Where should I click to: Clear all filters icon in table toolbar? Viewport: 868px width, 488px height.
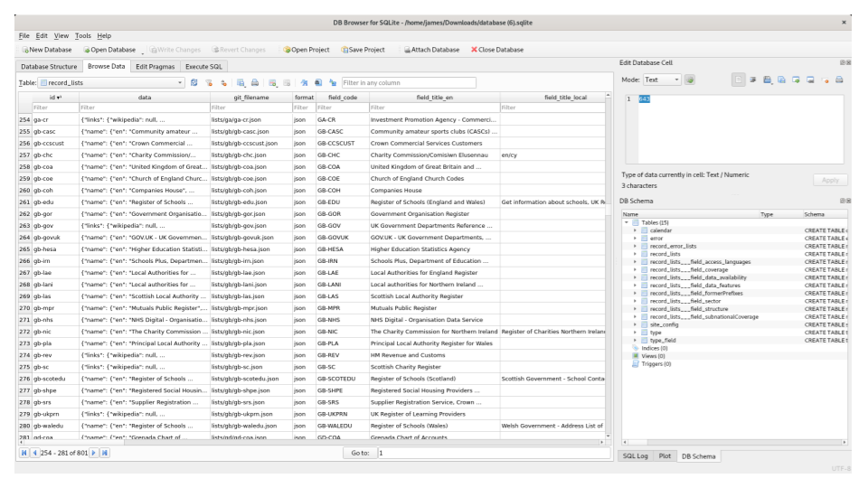(209, 82)
